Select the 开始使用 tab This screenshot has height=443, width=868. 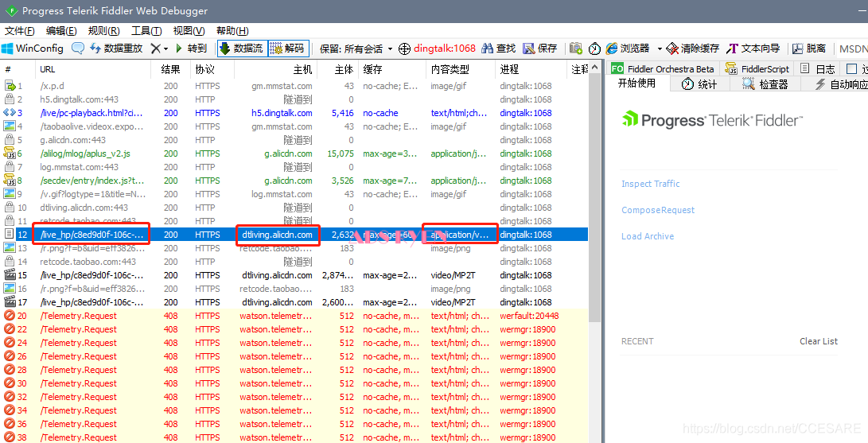[636, 84]
